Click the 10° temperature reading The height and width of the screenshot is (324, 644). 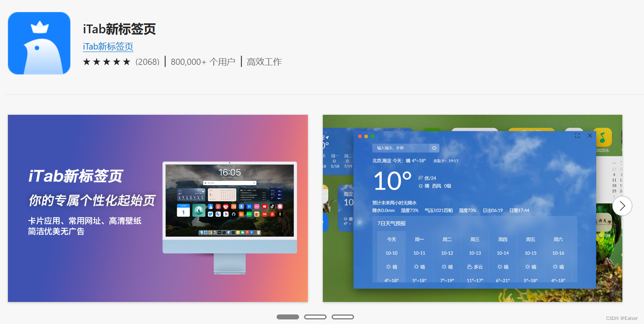point(393,181)
